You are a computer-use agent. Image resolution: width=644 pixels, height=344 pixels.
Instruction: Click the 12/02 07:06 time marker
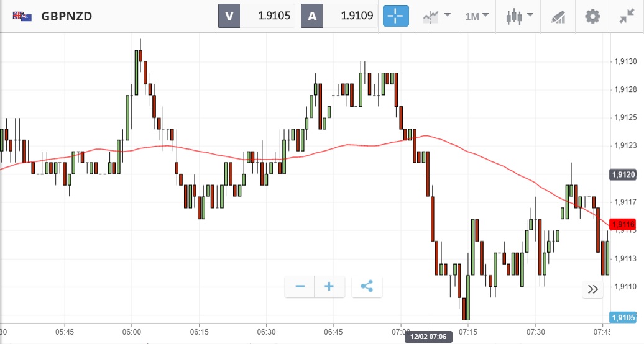coord(428,337)
